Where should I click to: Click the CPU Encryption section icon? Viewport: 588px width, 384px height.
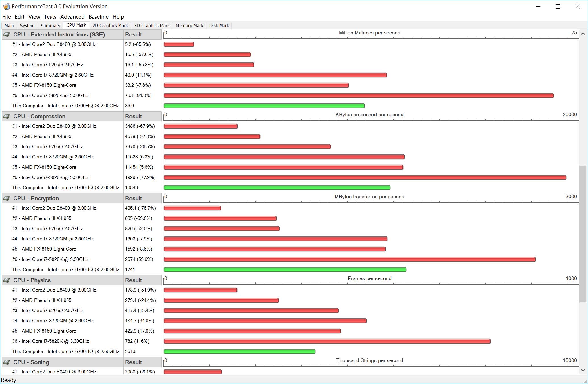[7, 199]
